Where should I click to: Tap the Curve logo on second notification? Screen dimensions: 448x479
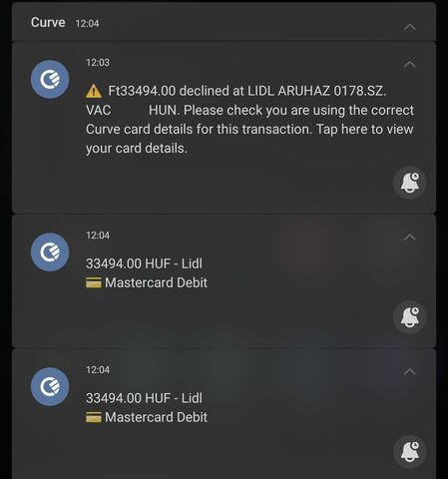(x=50, y=252)
